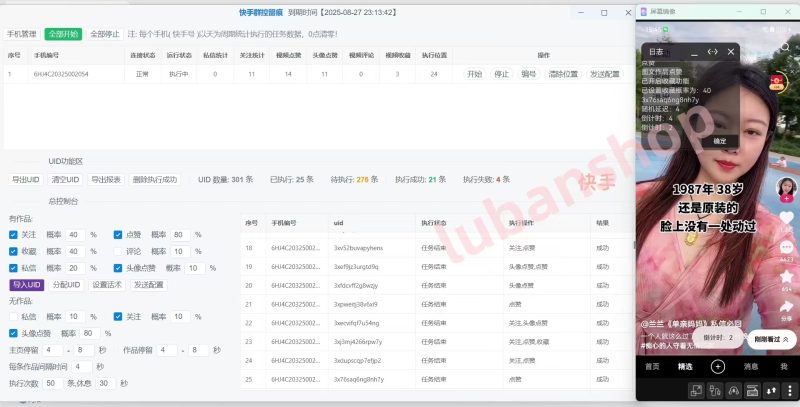
Task: Click 确定 in the log overlay
Action: [x=720, y=141]
